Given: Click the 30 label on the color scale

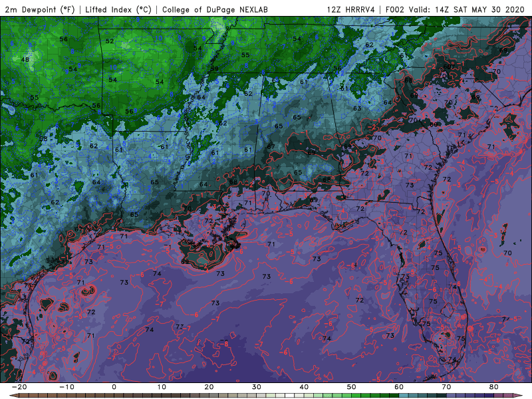Looking at the screenshot, I should (x=257, y=387).
